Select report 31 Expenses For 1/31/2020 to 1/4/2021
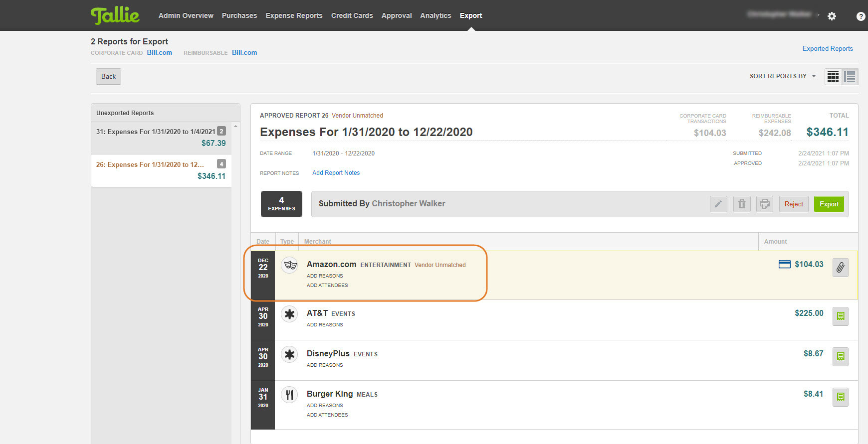This screenshot has height=444, width=868. tap(161, 138)
